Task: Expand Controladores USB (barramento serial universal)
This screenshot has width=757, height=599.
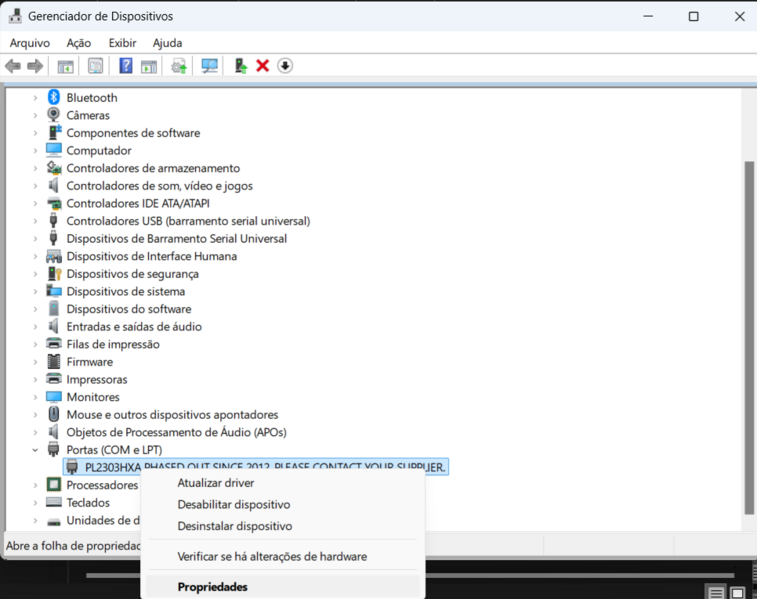Action: point(35,221)
